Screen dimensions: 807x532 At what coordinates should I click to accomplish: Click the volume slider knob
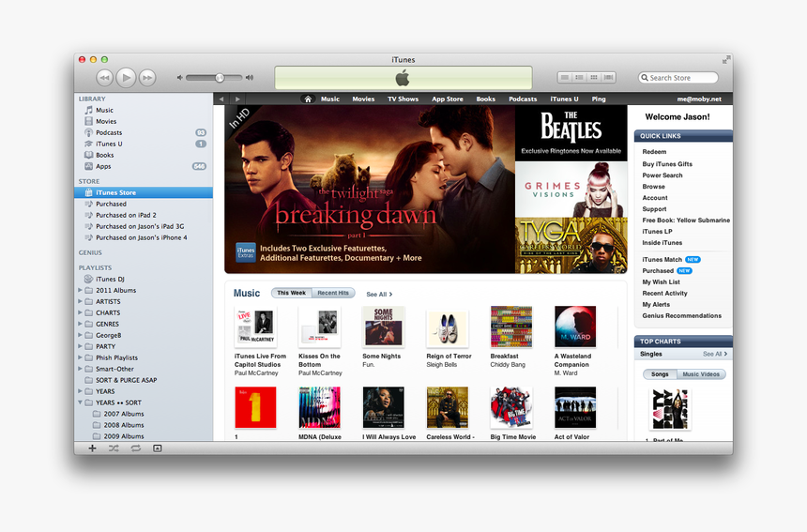coord(220,78)
